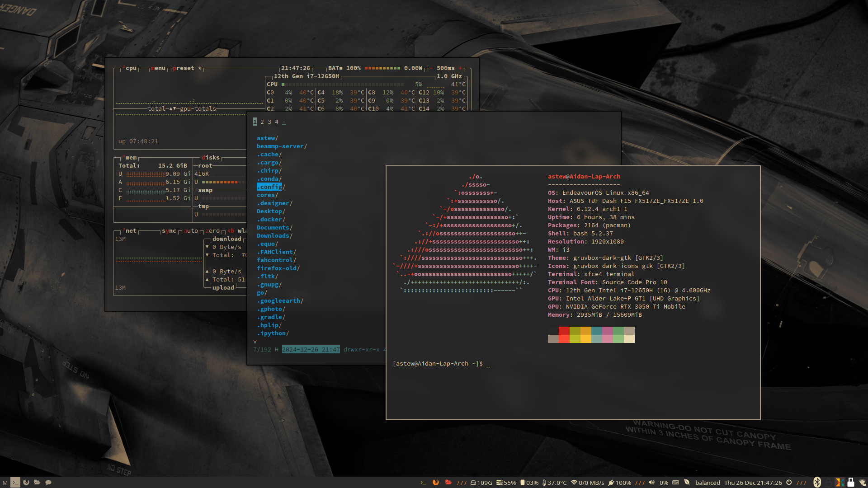Click the Bluetooth icon in the system tray
Image resolution: width=868 pixels, height=488 pixels.
(x=818, y=482)
